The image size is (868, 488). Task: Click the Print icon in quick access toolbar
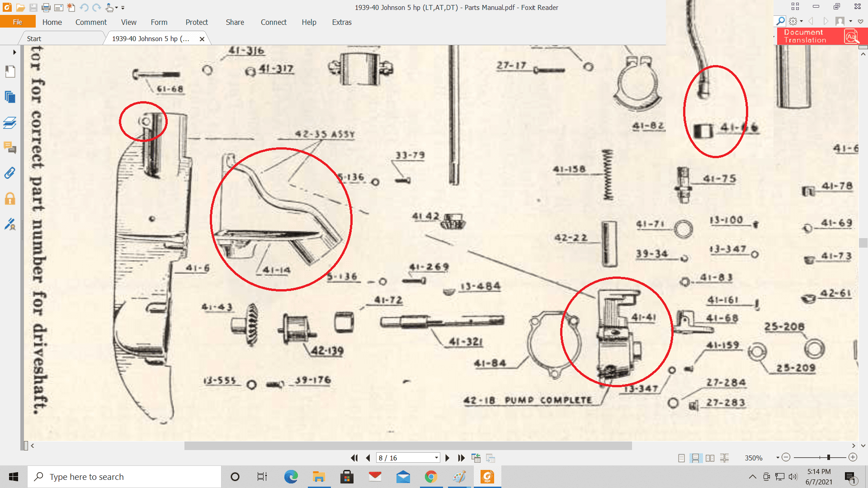[x=46, y=7]
